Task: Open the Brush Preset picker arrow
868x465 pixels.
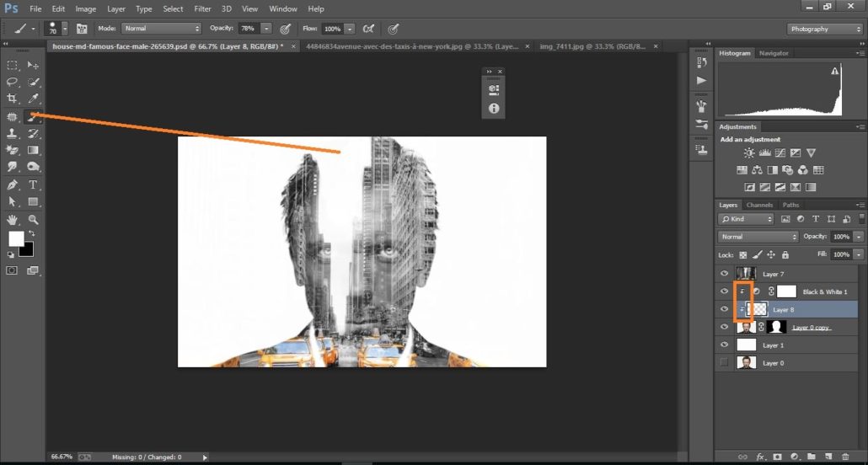Action: [x=65, y=29]
